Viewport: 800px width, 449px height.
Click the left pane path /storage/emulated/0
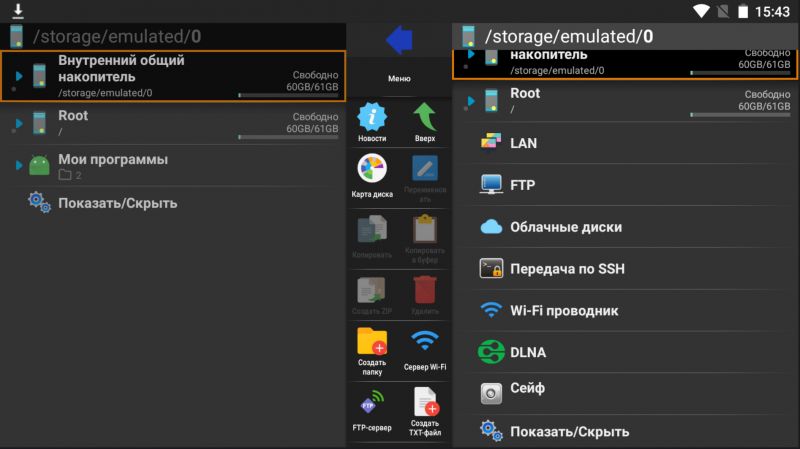(117, 37)
